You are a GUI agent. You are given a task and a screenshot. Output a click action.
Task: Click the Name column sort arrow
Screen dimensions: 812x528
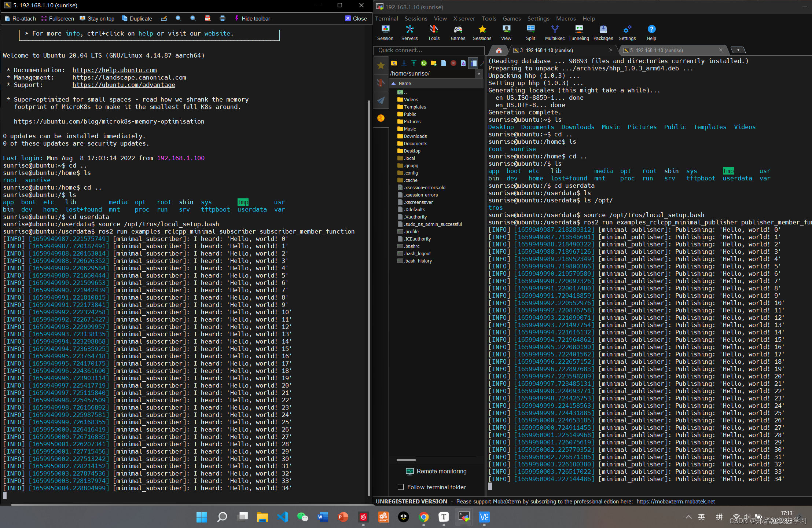(393, 84)
